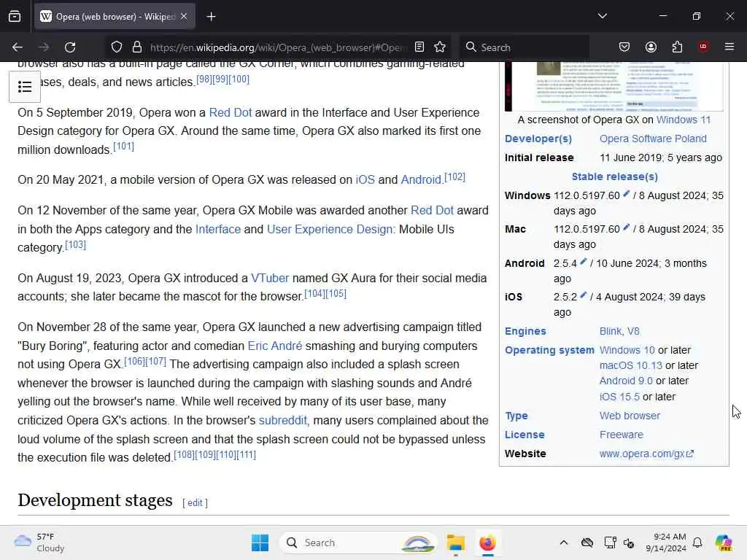Screen dimensions: 747x560
Task: Go back to previous page
Action: pyautogui.click(x=18, y=47)
